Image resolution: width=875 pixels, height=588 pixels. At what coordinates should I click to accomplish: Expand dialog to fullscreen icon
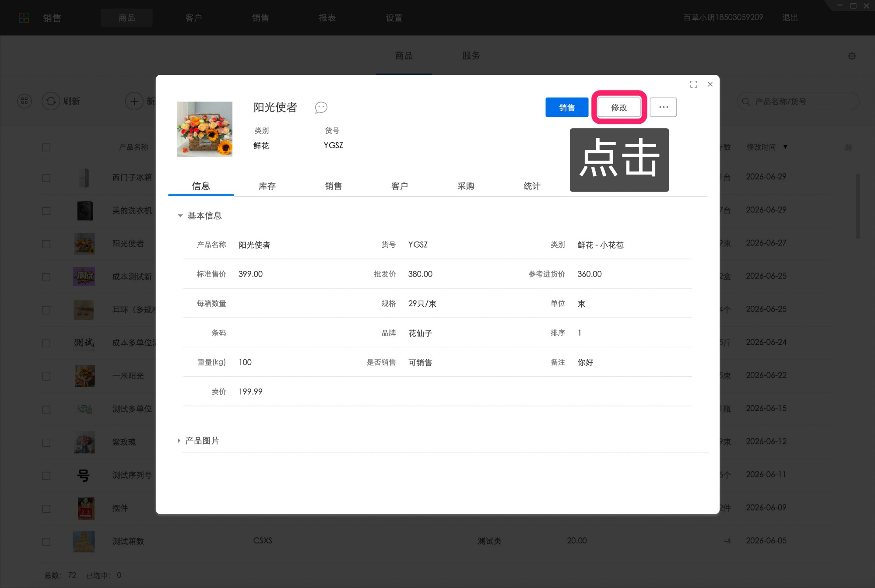tap(693, 84)
